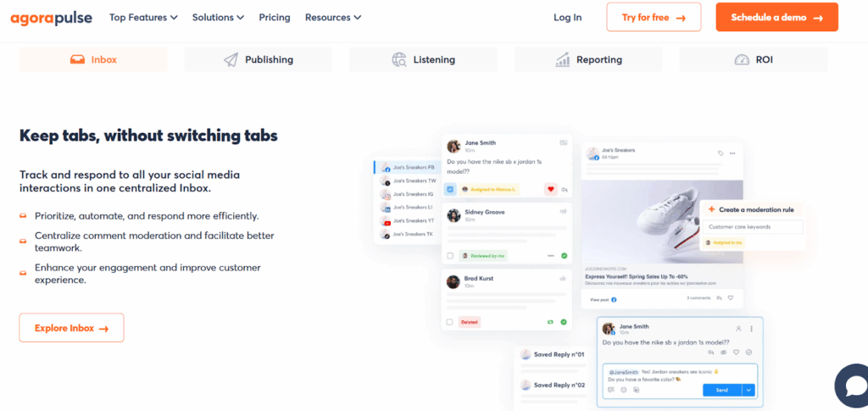Click hide eye icon in reply panel
The image size is (868, 411).
(724, 353)
